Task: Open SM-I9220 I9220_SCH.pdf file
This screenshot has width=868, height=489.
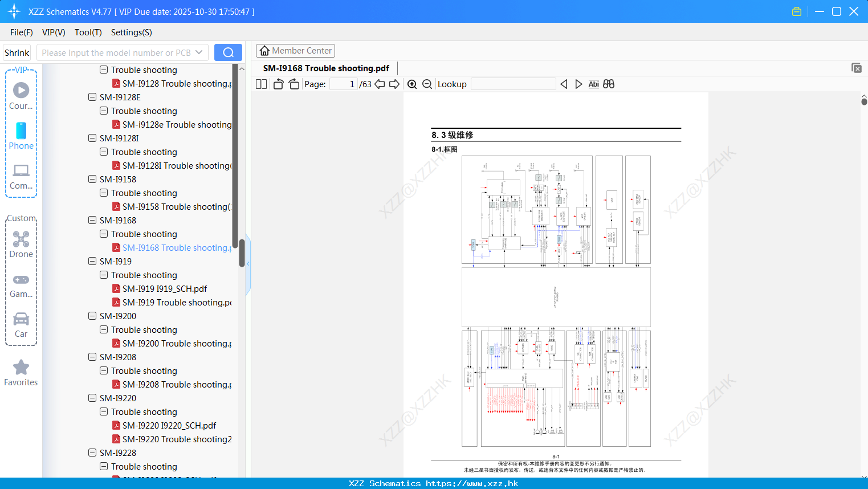Action: (x=164, y=426)
